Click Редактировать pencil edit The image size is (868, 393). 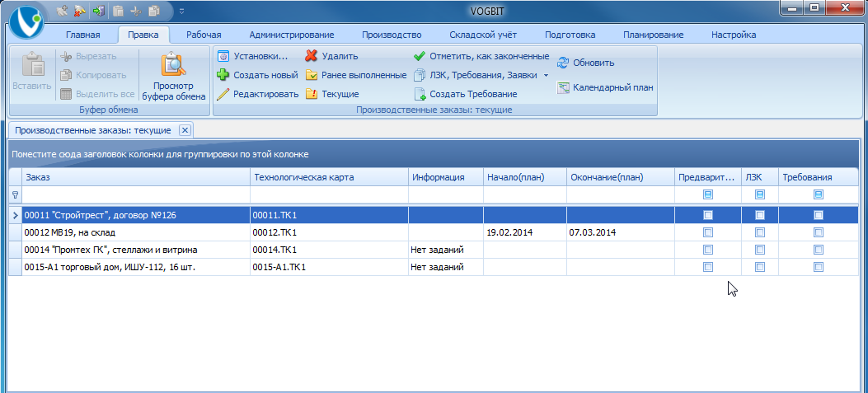click(258, 94)
